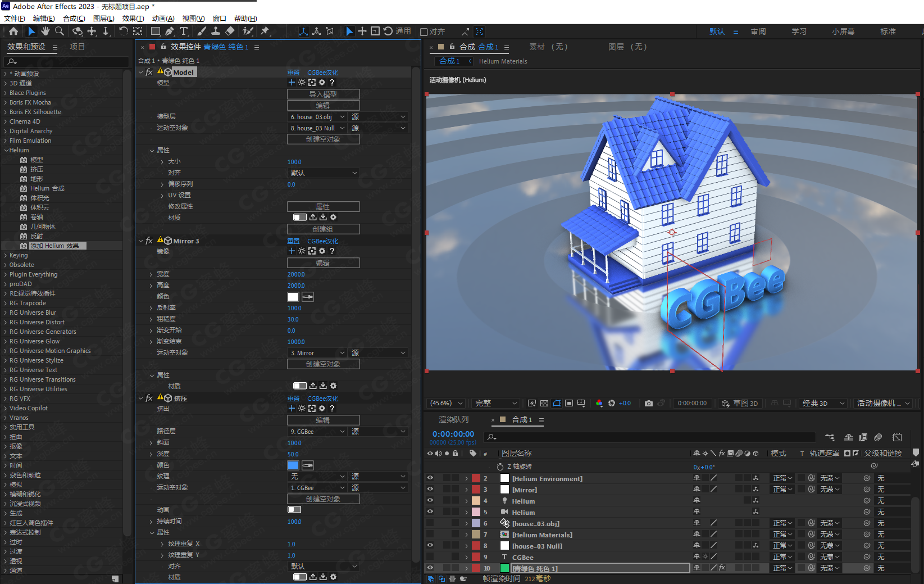The width and height of the screenshot is (924, 584).
Task: Switch to the 学习 workspace
Action: (x=799, y=31)
